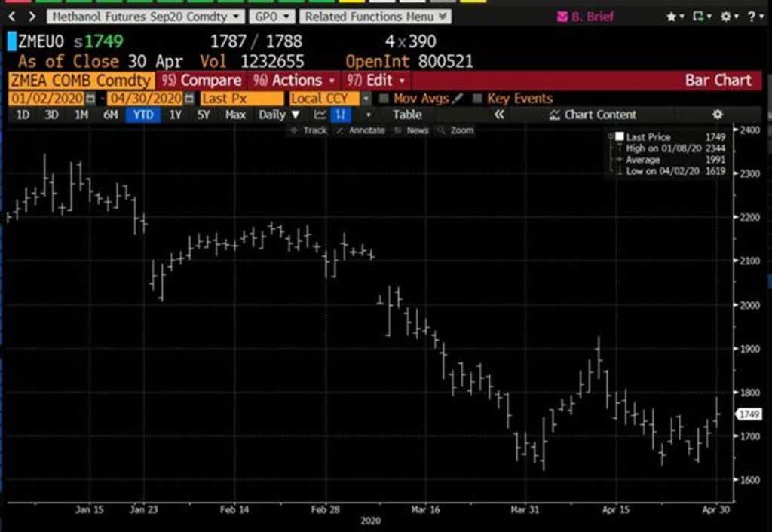Image resolution: width=772 pixels, height=532 pixels.
Task: Select the Annotate drawing tool
Action: coord(361,130)
